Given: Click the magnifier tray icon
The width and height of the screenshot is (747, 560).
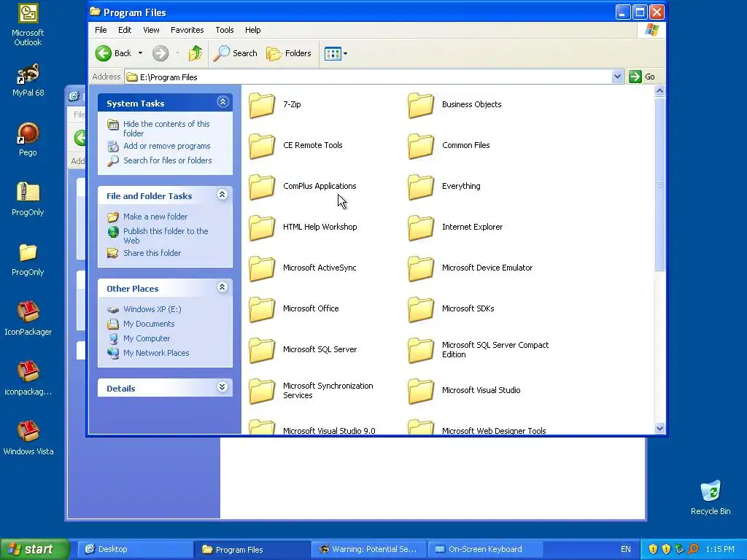Looking at the screenshot, I should [x=693, y=550].
